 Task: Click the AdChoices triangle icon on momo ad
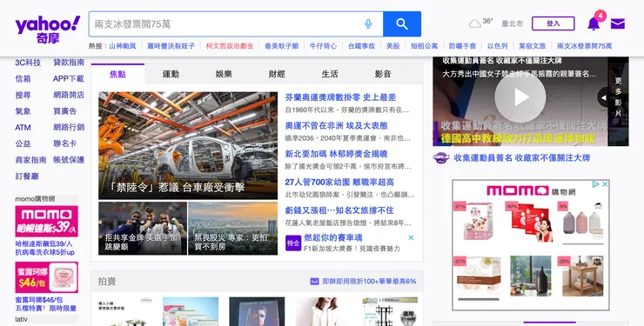pyautogui.click(x=595, y=184)
